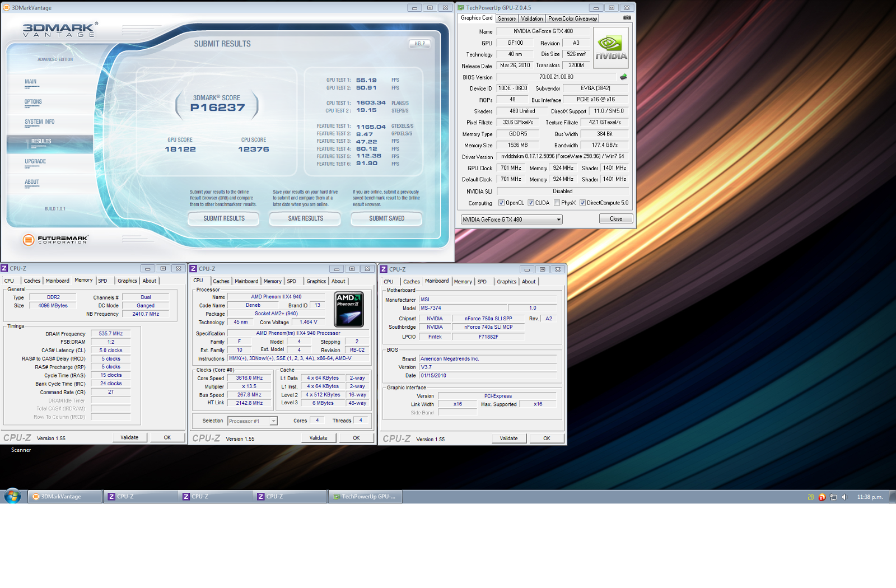Open the Sensors tab in GPU-Z

507,18
